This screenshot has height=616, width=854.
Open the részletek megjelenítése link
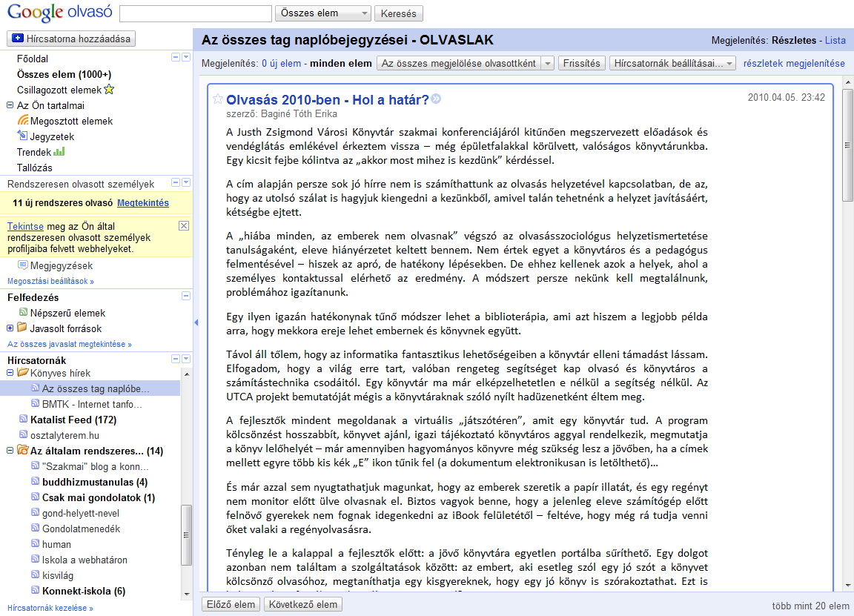click(x=794, y=63)
